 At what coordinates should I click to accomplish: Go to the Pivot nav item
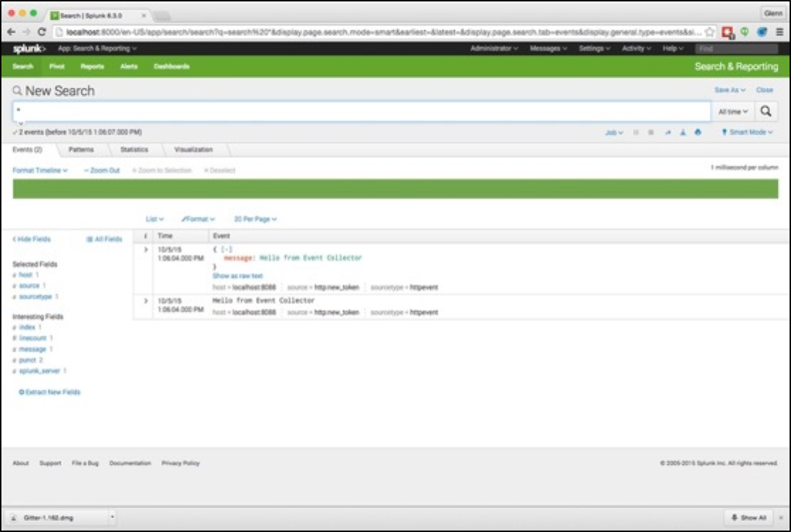tap(56, 66)
